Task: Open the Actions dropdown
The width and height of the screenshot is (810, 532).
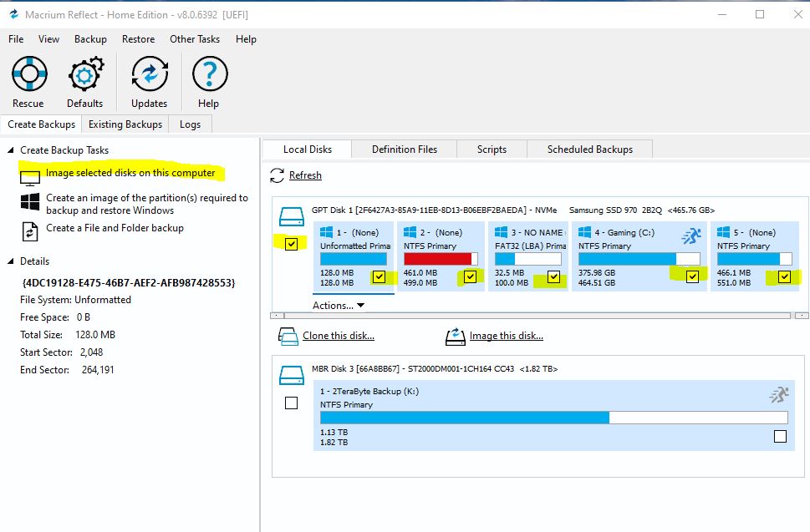Action: point(339,306)
